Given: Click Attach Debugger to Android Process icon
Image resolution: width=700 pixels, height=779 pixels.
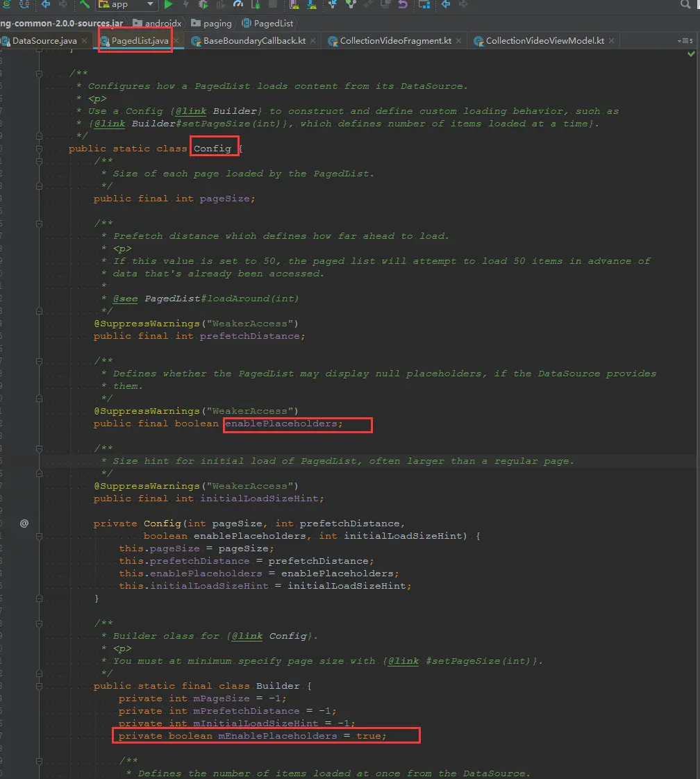Looking at the screenshot, I should click(x=256, y=4).
